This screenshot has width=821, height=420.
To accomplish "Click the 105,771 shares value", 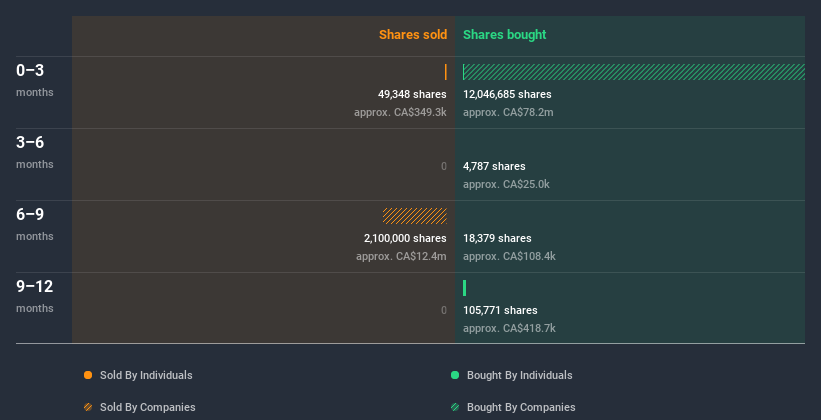I will [500, 310].
